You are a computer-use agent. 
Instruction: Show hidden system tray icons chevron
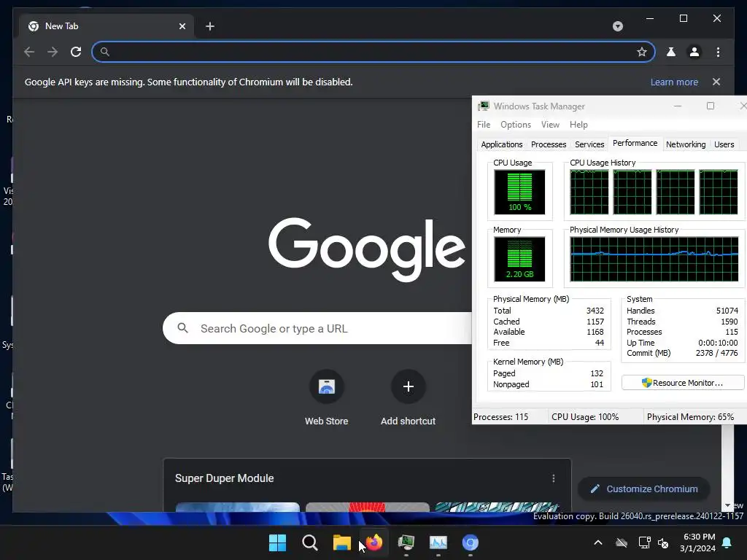(x=598, y=542)
